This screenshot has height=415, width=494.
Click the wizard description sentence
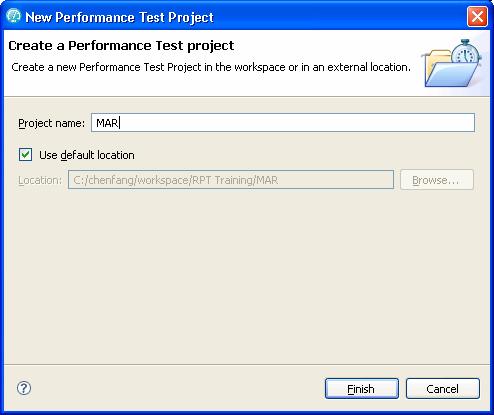click(211, 67)
